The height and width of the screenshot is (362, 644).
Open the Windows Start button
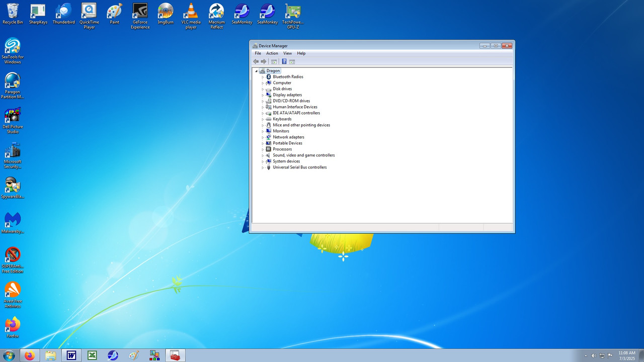(9, 355)
